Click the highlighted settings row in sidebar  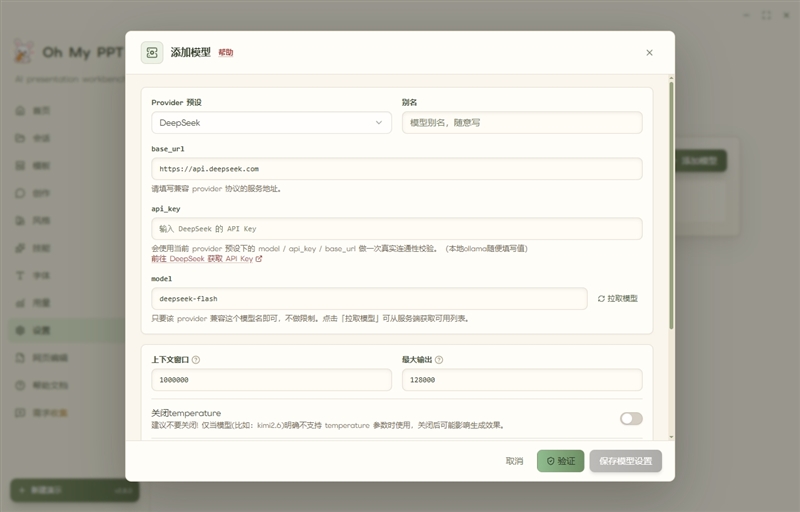click(x=67, y=330)
